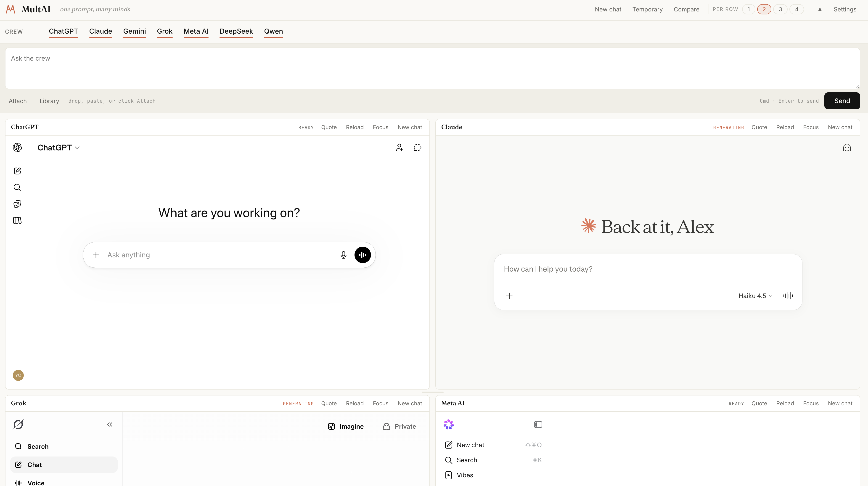Click the MultAI logo icon
This screenshot has width=868, height=486.
pyautogui.click(x=11, y=9)
